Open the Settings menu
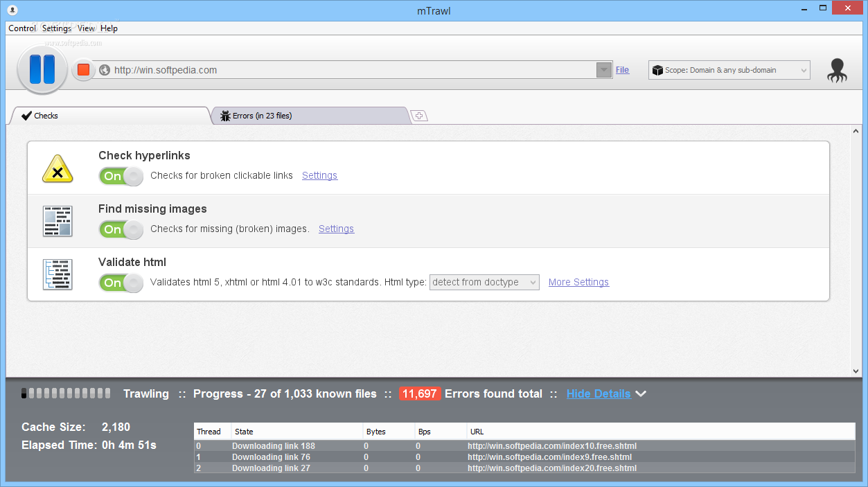Viewport: 868px width, 487px height. click(57, 28)
